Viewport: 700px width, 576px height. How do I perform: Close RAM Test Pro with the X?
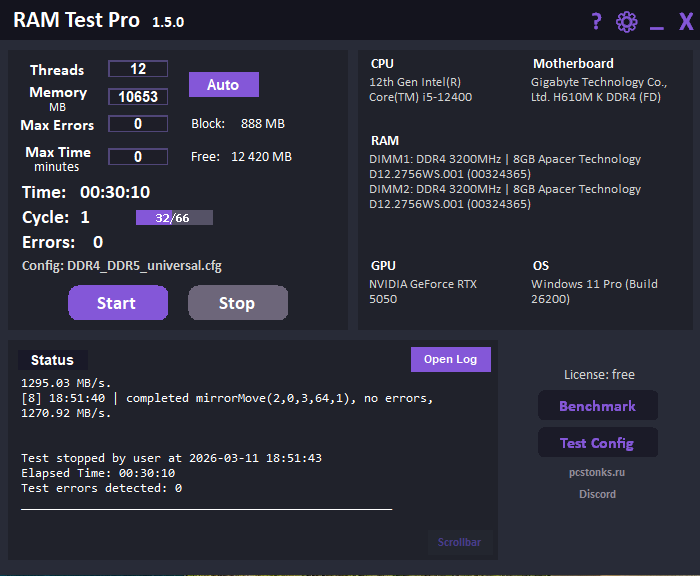tap(686, 22)
